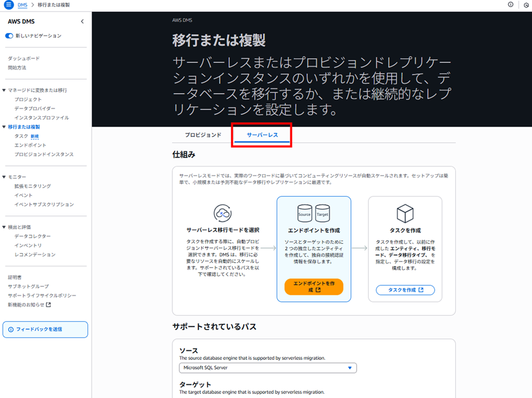Screen dimensions: 532x398
Task: Click the Target database cylinder icon
Action: (322, 213)
